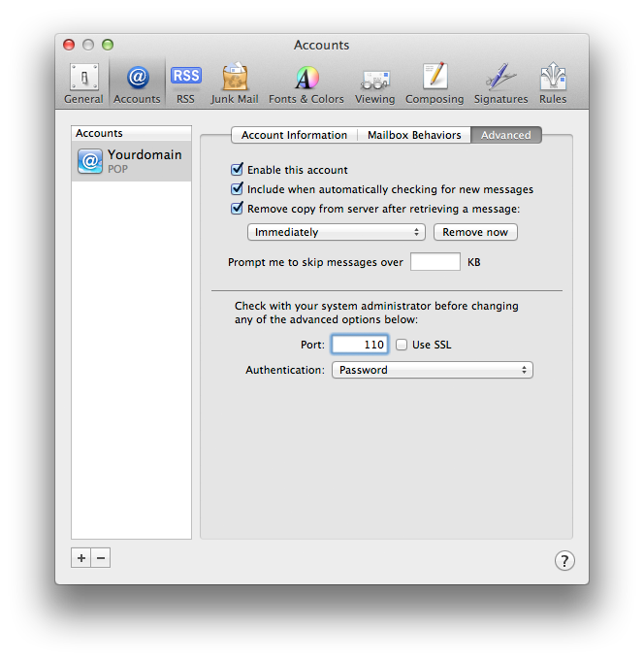
Task: Open the Junk Mail preferences
Action: click(235, 83)
